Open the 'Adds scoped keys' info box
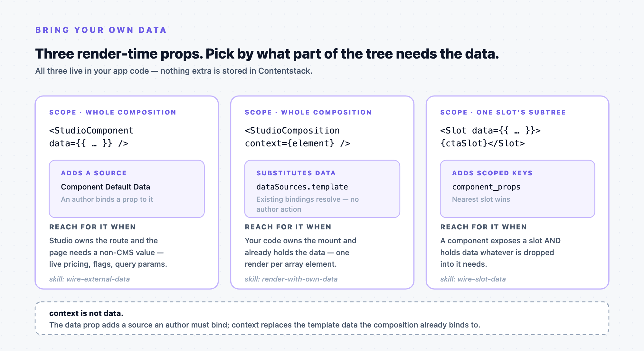Screen dimensions: 644x351 tap(517, 189)
